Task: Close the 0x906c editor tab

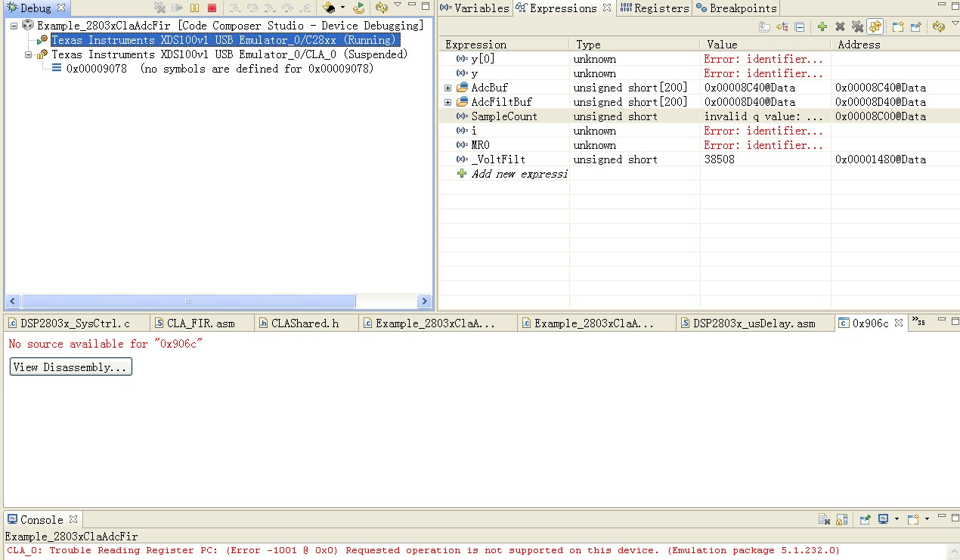Action: [x=899, y=323]
